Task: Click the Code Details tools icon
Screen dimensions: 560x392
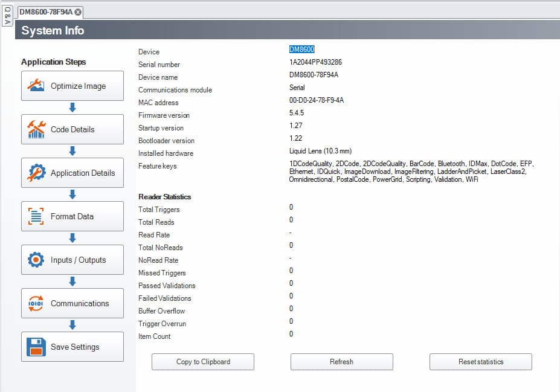Action: [36, 129]
